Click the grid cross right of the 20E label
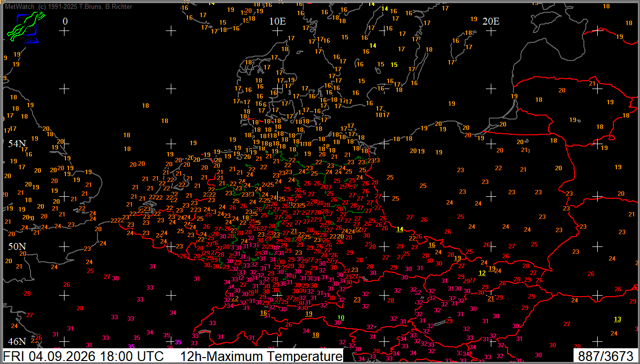Viewport: 640px width, 364px height. click(x=597, y=31)
